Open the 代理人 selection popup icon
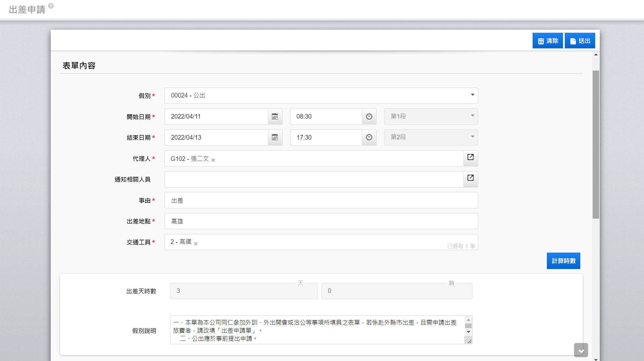Viewport: 644px width, 361px height. [x=470, y=157]
